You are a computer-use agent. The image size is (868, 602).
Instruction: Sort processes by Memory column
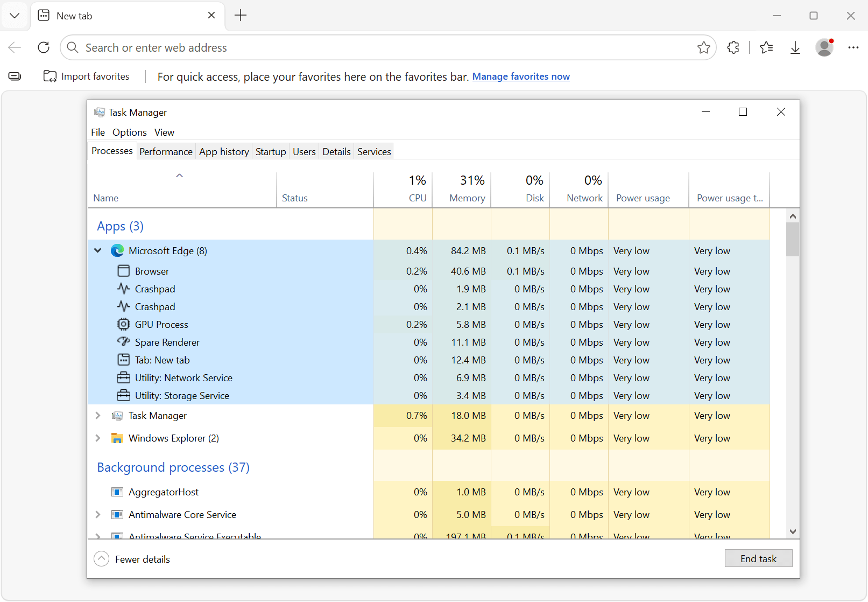coord(462,190)
